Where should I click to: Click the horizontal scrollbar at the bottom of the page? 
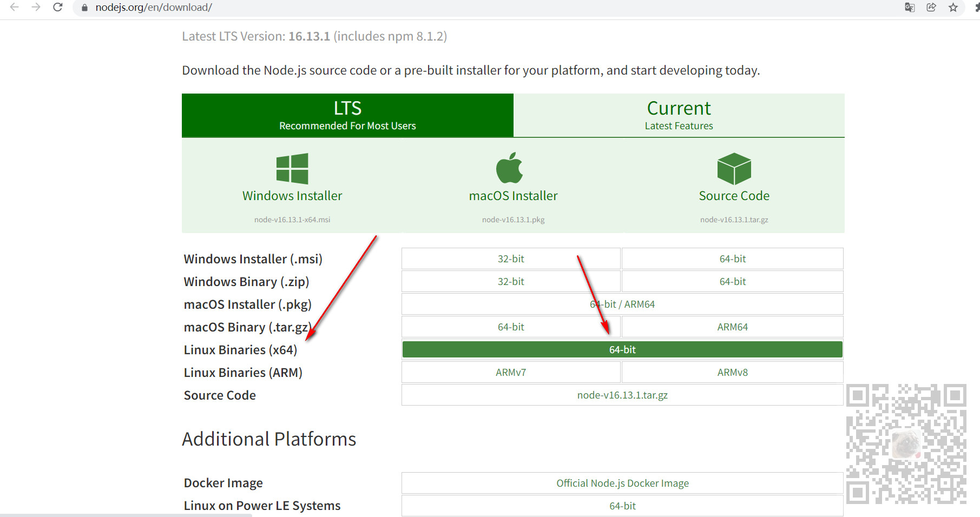tap(126, 515)
